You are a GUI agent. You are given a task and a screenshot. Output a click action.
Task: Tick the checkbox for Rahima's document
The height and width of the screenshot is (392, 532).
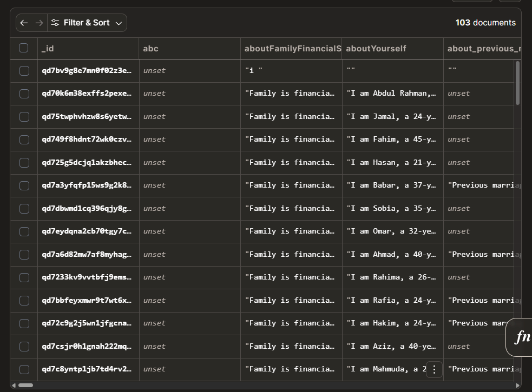pyautogui.click(x=24, y=277)
